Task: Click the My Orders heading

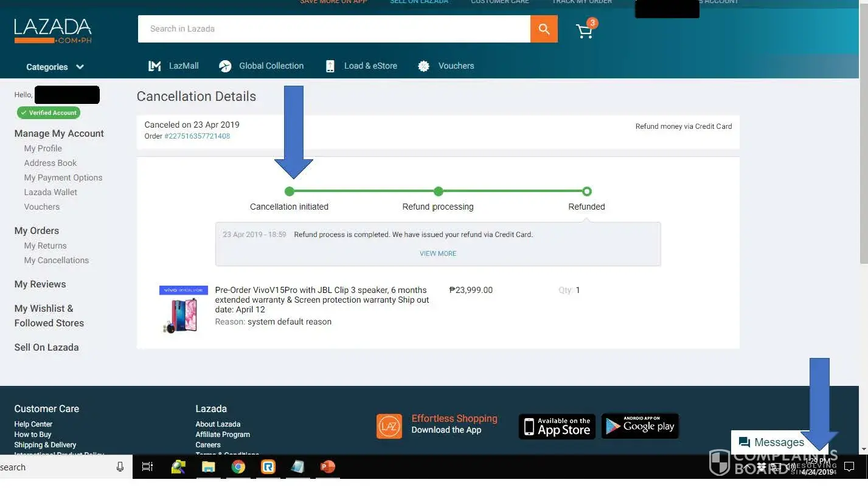Action: [36, 231]
